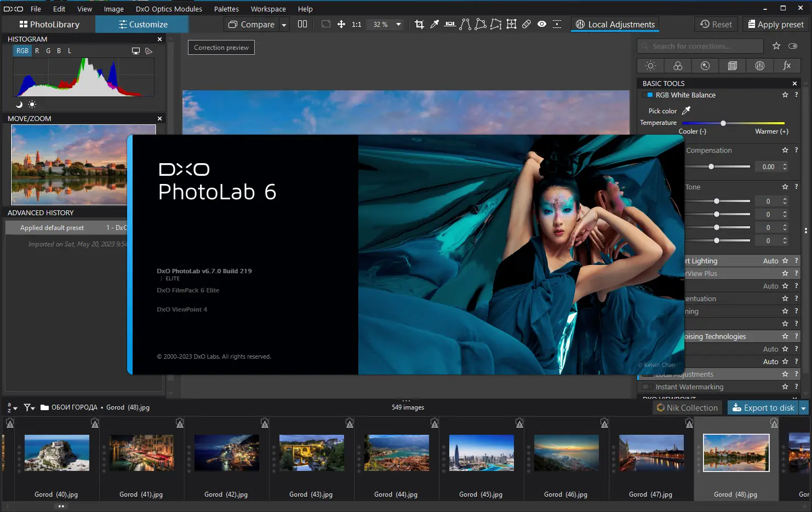The image size is (812, 512).
Task: Click the Miniature effect tool icon
Action: pyautogui.click(x=557, y=24)
